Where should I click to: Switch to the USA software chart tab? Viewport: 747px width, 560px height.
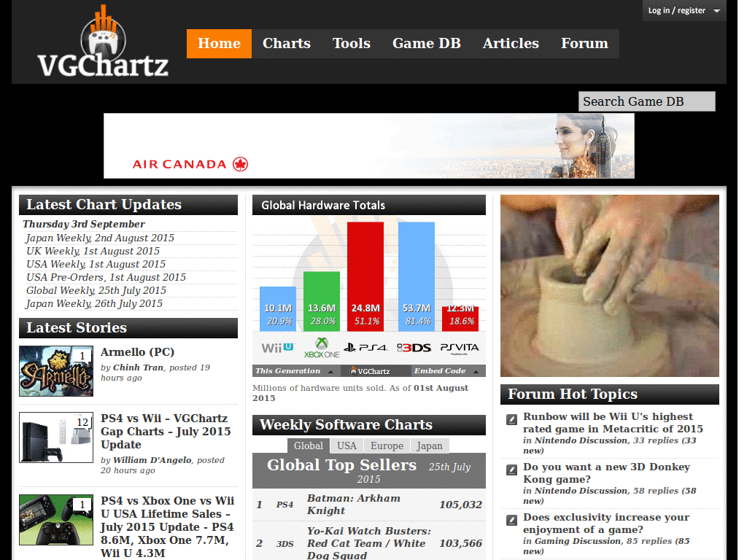[x=347, y=446]
